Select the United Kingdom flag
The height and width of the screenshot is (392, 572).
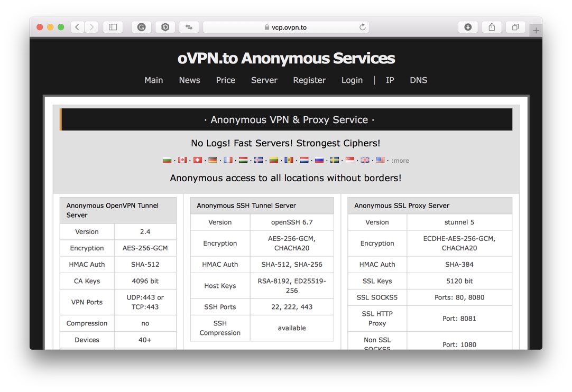[x=365, y=160]
